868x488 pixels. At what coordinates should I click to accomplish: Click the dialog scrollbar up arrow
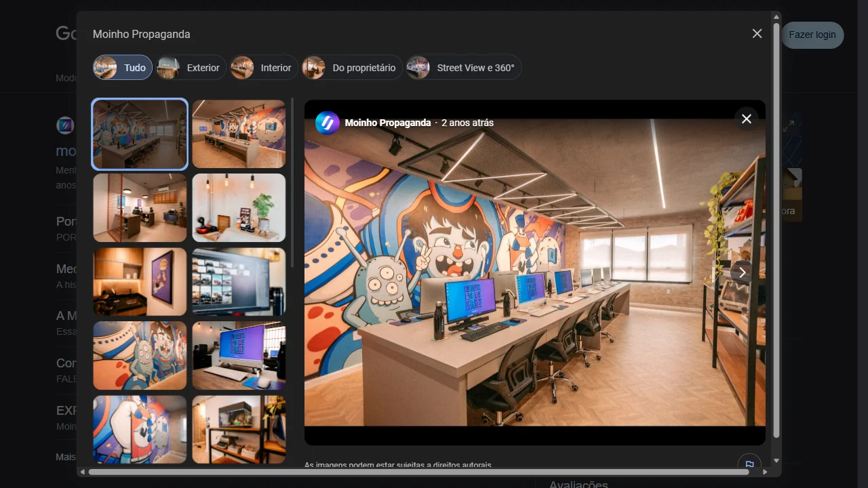pos(776,16)
